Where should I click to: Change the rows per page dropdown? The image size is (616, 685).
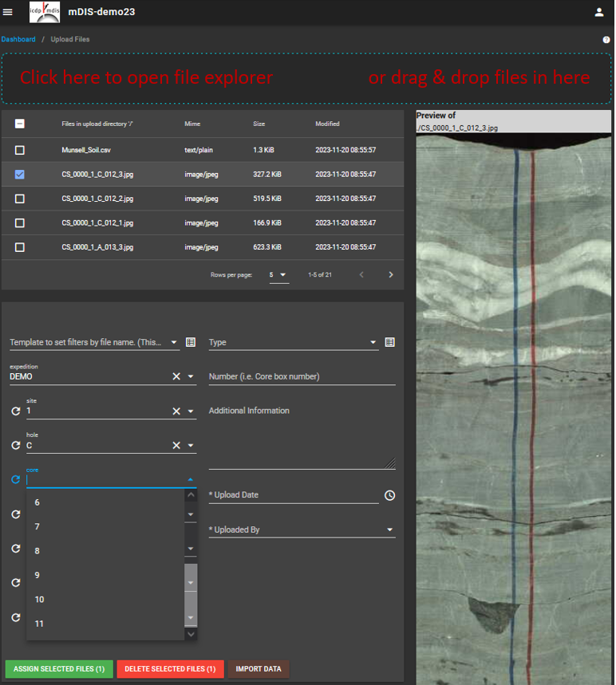click(x=278, y=275)
